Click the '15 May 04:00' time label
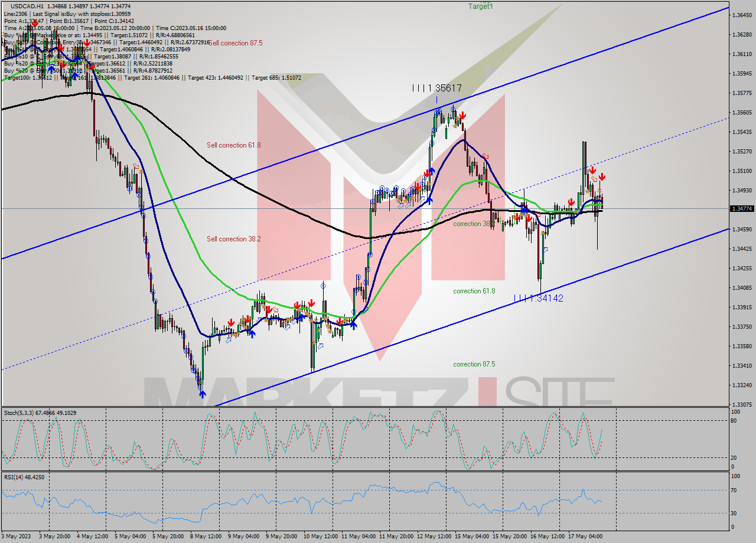The image size is (756, 543). pos(471,537)
